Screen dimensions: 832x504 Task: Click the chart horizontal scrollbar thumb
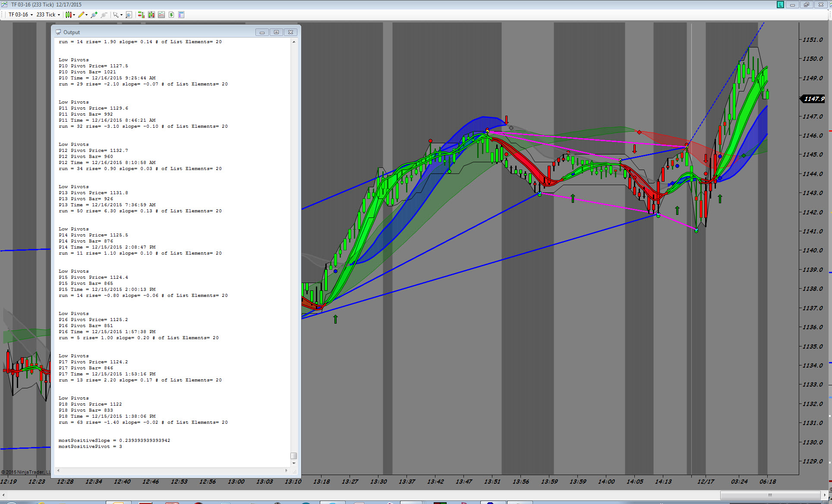pos(770,495)
